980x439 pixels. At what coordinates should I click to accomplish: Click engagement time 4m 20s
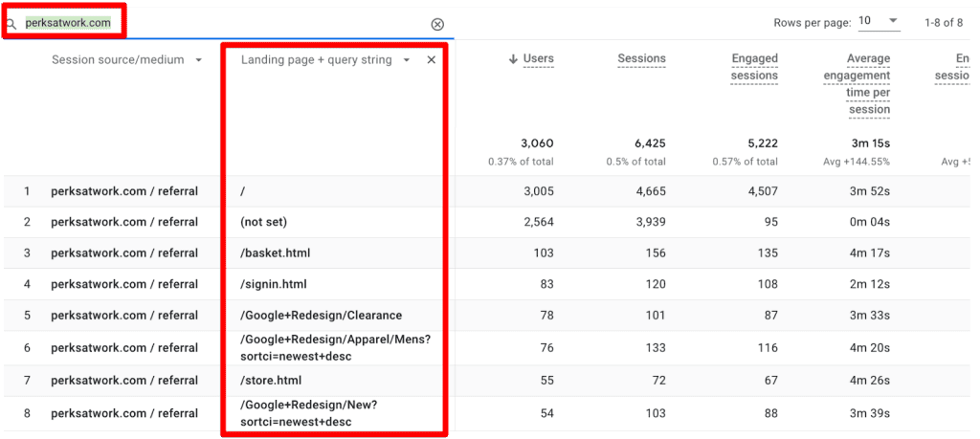click(870, 348)
